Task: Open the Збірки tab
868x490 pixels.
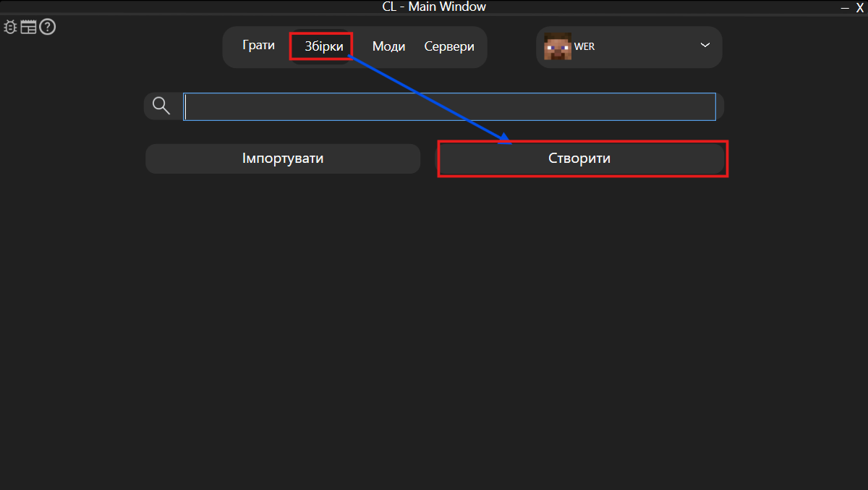Action: [324, 46]
